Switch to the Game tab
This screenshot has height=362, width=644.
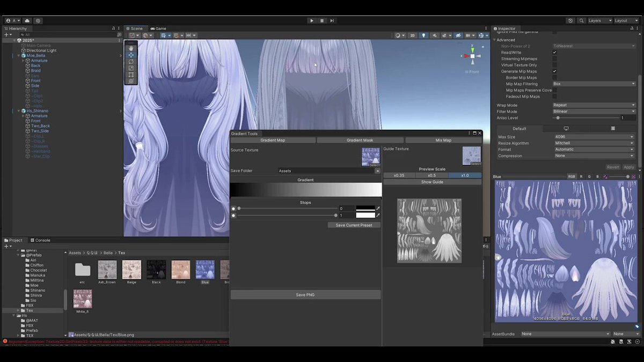click(158, 28)
